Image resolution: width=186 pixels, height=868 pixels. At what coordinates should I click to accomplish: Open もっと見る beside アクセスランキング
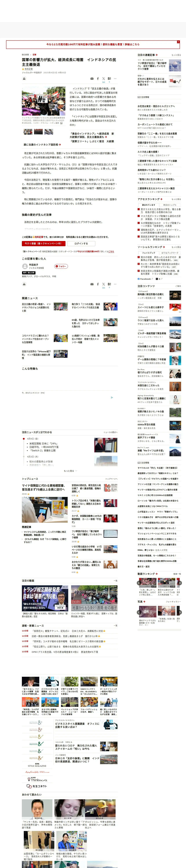point(176,199)
